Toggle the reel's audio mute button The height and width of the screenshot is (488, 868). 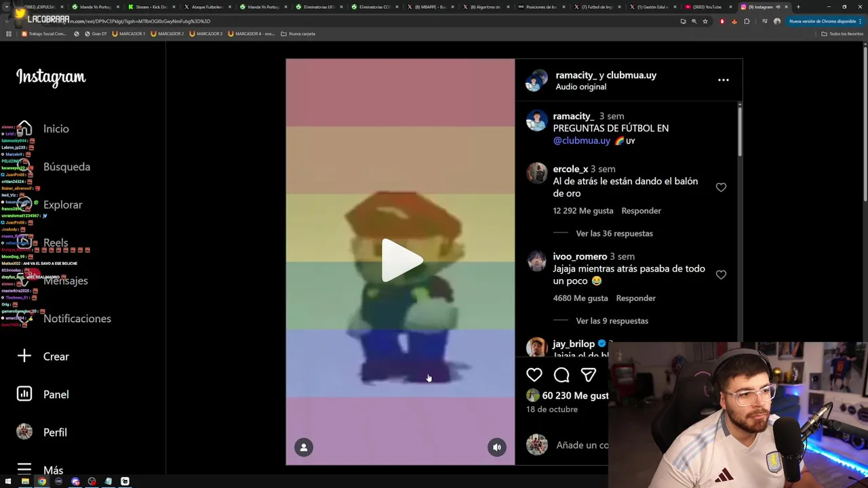pyautogui.click(x=497, y=447)
